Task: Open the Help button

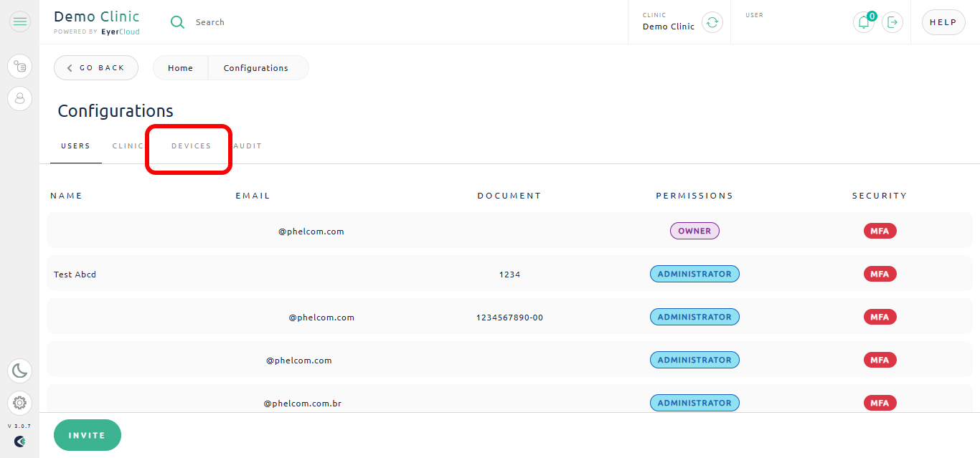Action: tap(943, 22)
